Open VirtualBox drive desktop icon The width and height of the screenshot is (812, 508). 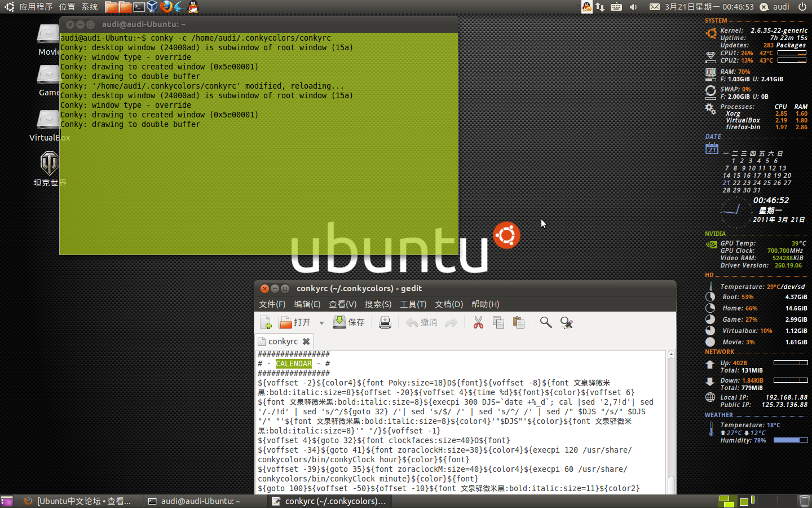tap(49, 125)
